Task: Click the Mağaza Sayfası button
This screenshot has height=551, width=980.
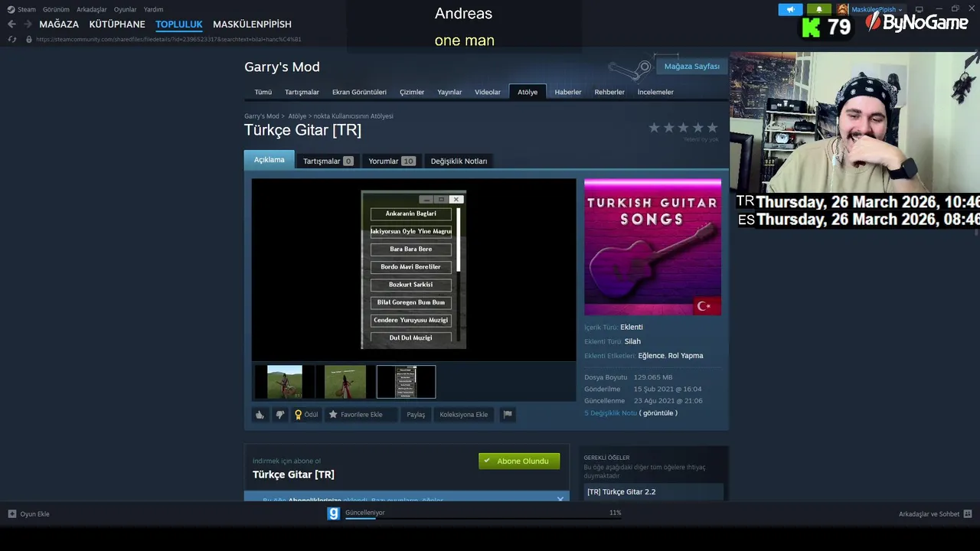Action: point(691,67)
